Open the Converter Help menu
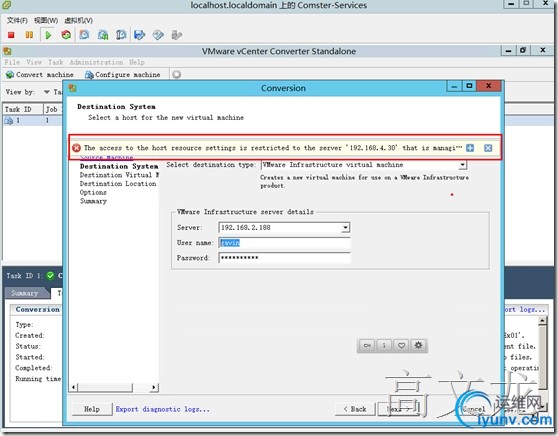Screen dimensions: 558x436 [137, 62]
